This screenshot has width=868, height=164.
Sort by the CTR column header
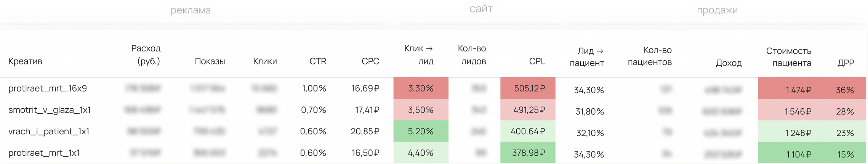click(317, 61)
